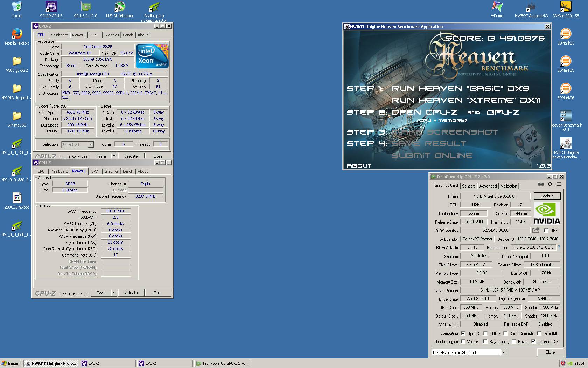Click ABOUT in HWBOT Heaven window
Screen dimensions: 588x368
[359, 166]
